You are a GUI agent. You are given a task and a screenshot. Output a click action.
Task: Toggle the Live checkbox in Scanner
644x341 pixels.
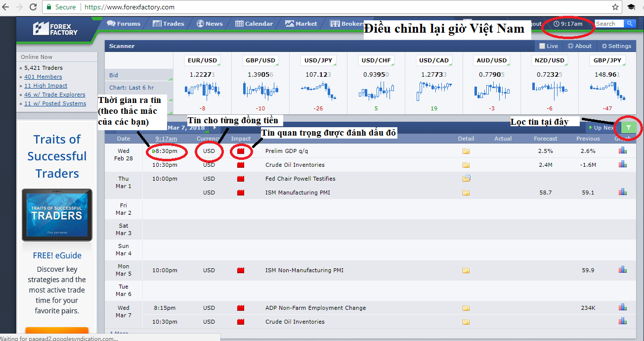pos(542,46)
